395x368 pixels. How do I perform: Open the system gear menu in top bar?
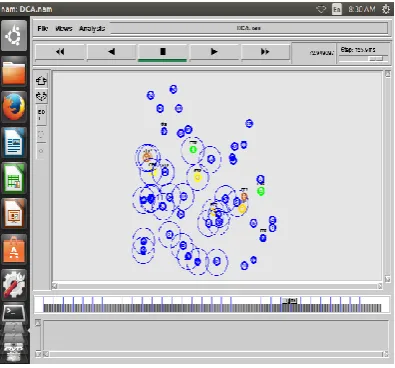[x=386, y=9]
